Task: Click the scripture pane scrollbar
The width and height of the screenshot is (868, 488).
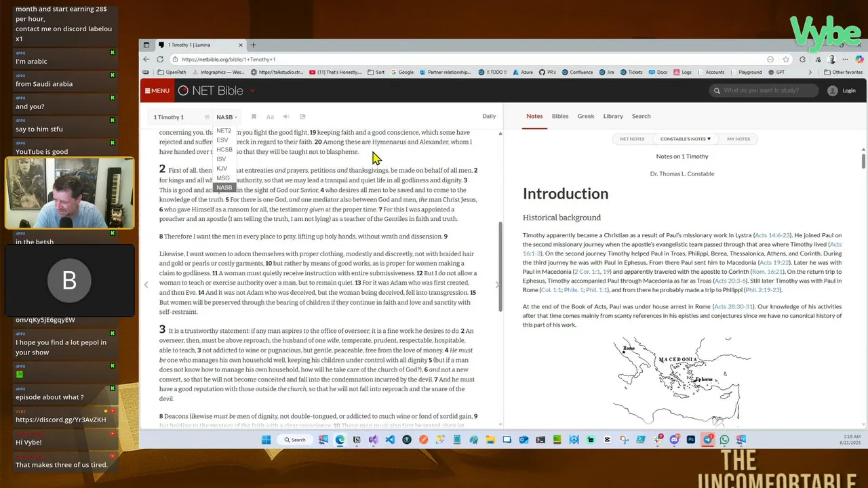Action: [500, 266]
